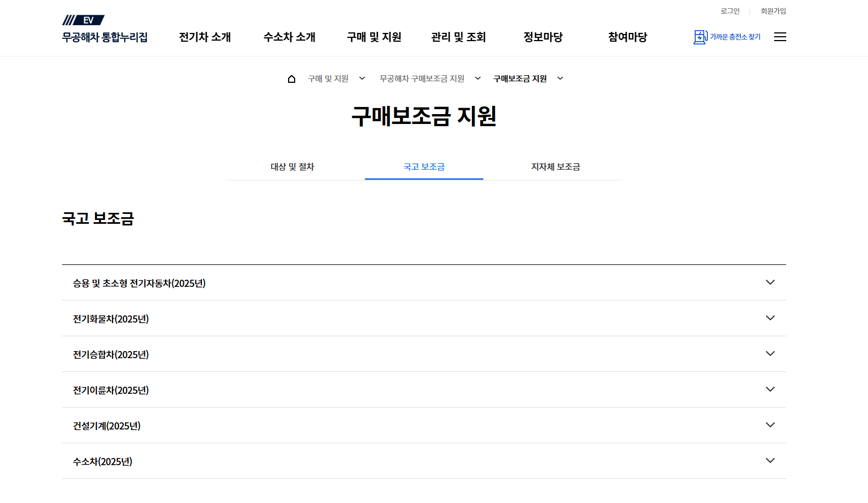Go to home via breadcrumb house icon
This screenshot has width=868, height=503.
291,79
